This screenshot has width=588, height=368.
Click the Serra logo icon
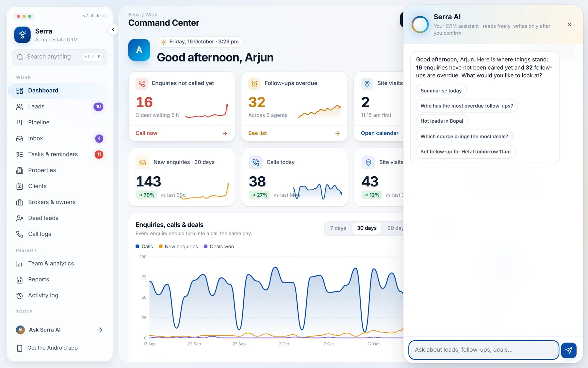tap(22, 35)
